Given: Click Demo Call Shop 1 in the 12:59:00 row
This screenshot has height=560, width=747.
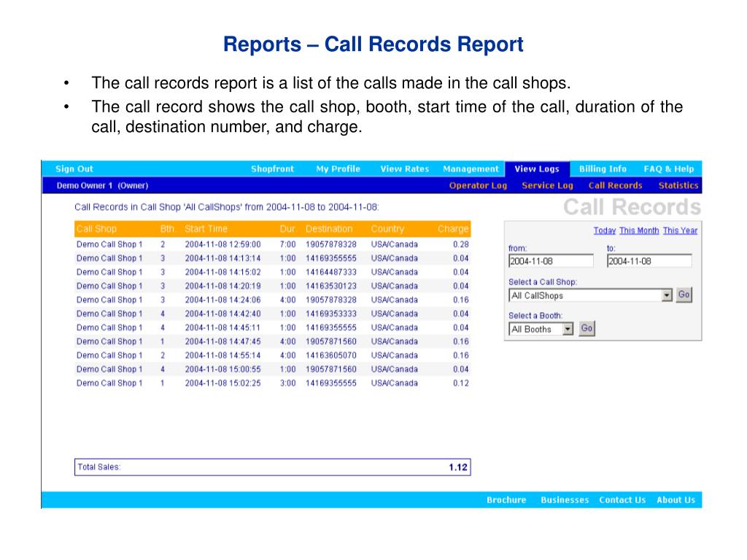Looking at the screenshot, I should pyautogui.click(x=109, y=244).
